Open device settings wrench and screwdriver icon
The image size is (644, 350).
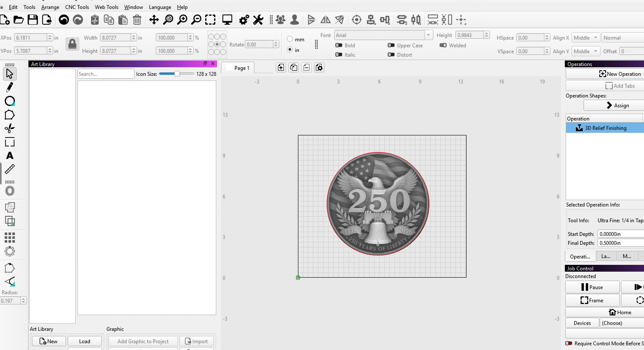[258, 20]
